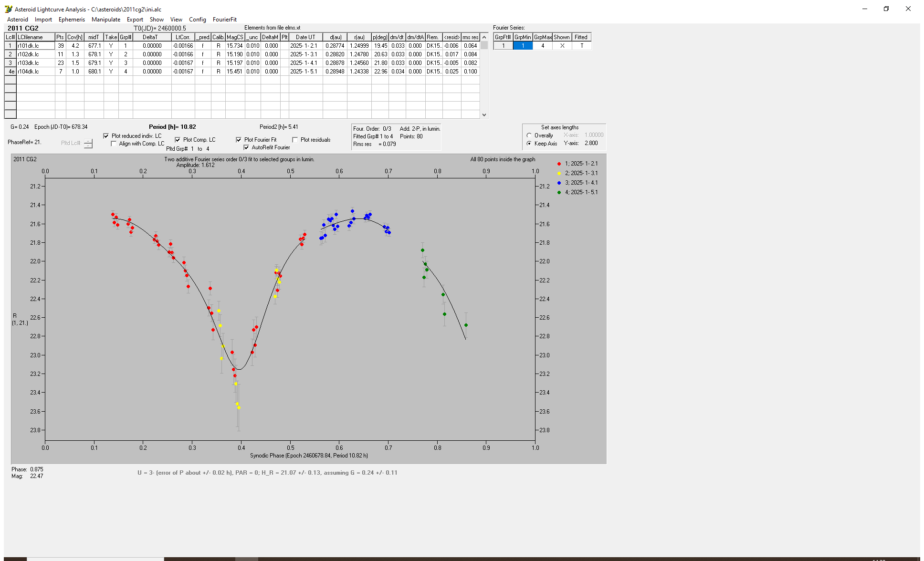Select row r104dk.lc in the table
The image size is (924, 561).
[242, 72]
